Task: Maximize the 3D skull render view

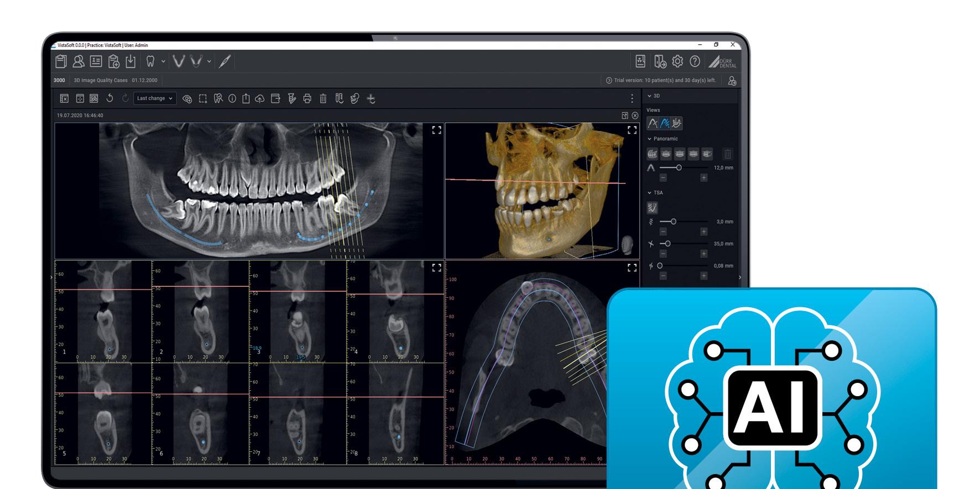Action: (x=632, y=130)
